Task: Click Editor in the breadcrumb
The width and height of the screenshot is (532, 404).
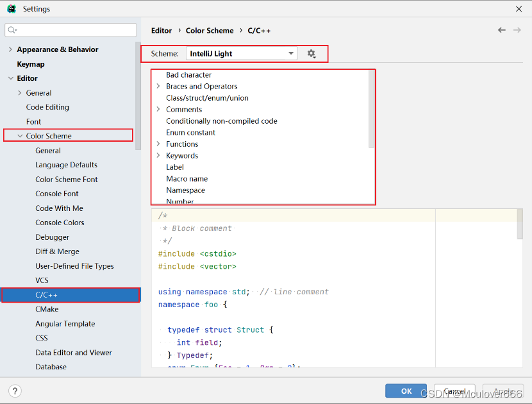Action: coord(162,31)
